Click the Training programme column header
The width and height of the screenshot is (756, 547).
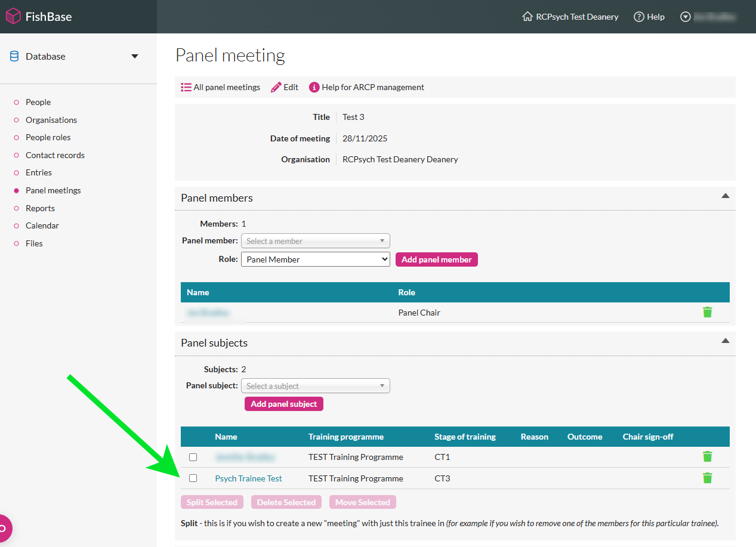pyautogui.click(x=345, y=437)
